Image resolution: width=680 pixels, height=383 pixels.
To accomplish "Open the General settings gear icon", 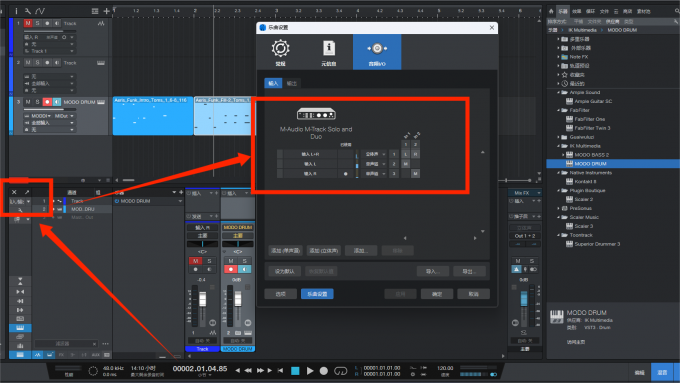I will coord(280,48).
